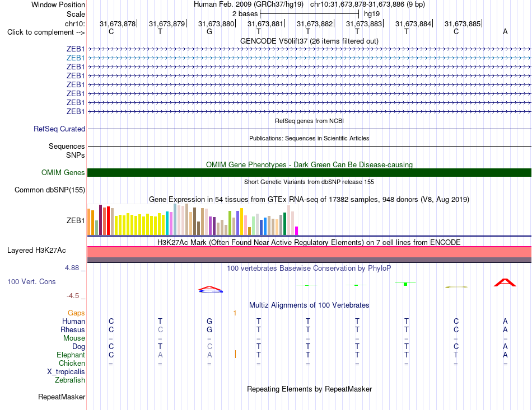This screenshot has height=410, width=532.
Task: Click the Elephant species label
Action: pyautogui.click(x=71, y=355)
